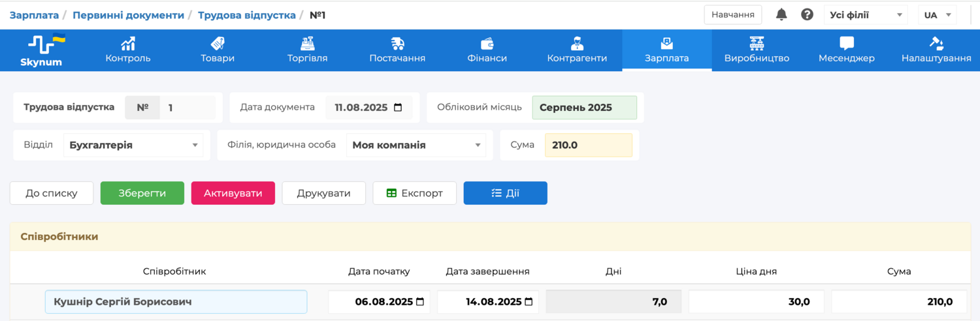Open the help question mark icon
The width and height of the screenshot is (980, 321).
coord(808,14)
